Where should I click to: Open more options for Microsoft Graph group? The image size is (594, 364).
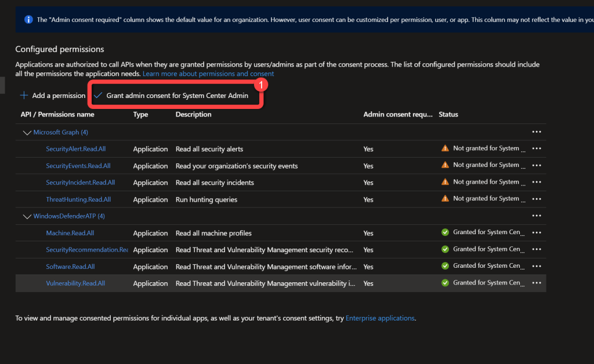point(536,132)
